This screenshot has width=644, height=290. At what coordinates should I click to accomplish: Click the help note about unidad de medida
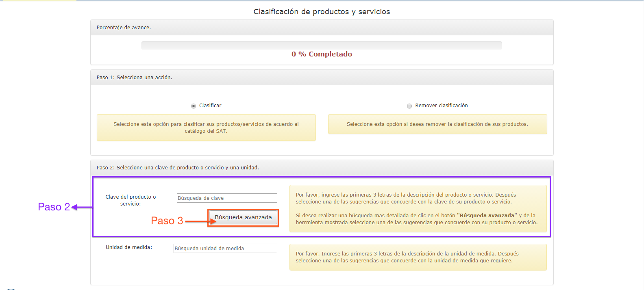[418, 257]
